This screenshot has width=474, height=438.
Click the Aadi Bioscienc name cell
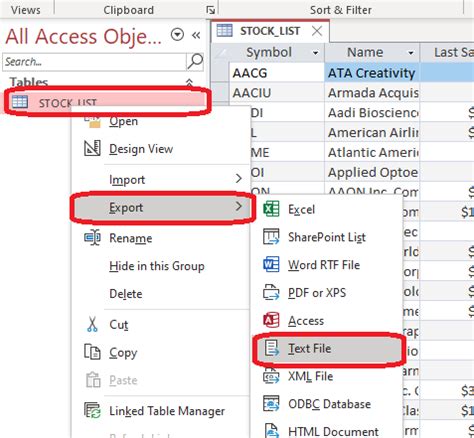pos(372,112)
